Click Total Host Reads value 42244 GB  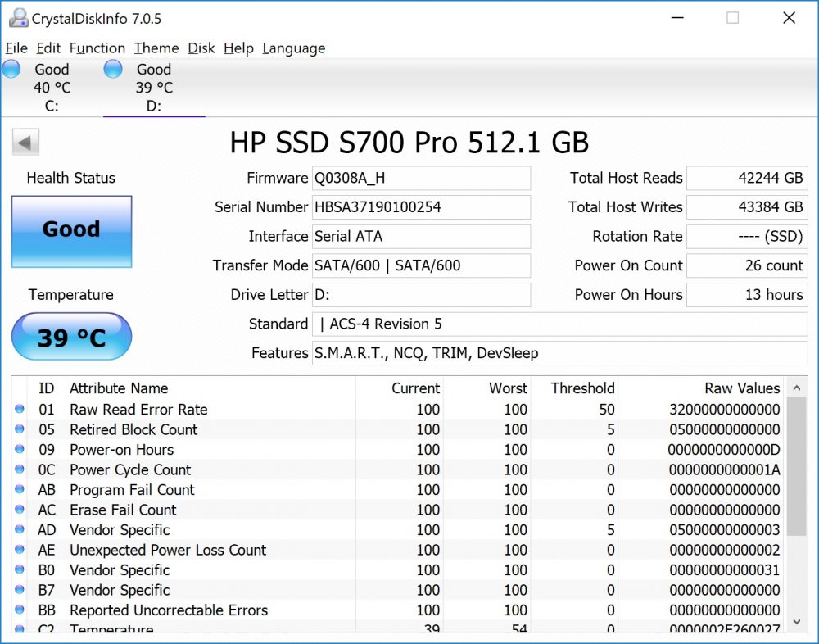(747, 179)
